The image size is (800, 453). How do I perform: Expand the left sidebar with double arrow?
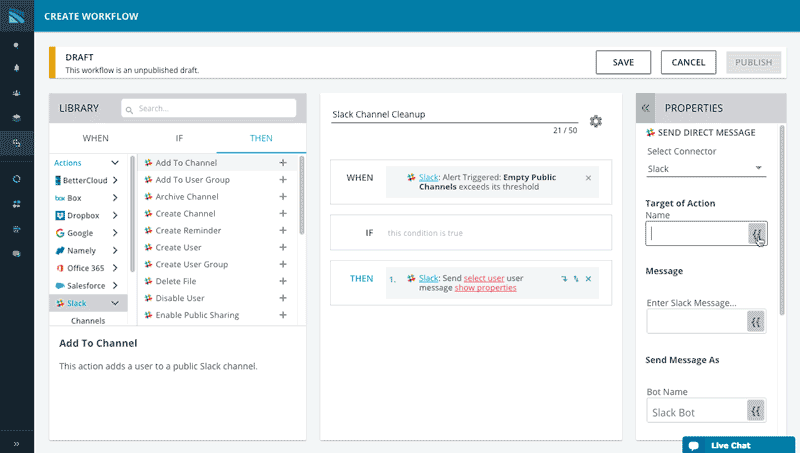16,444
